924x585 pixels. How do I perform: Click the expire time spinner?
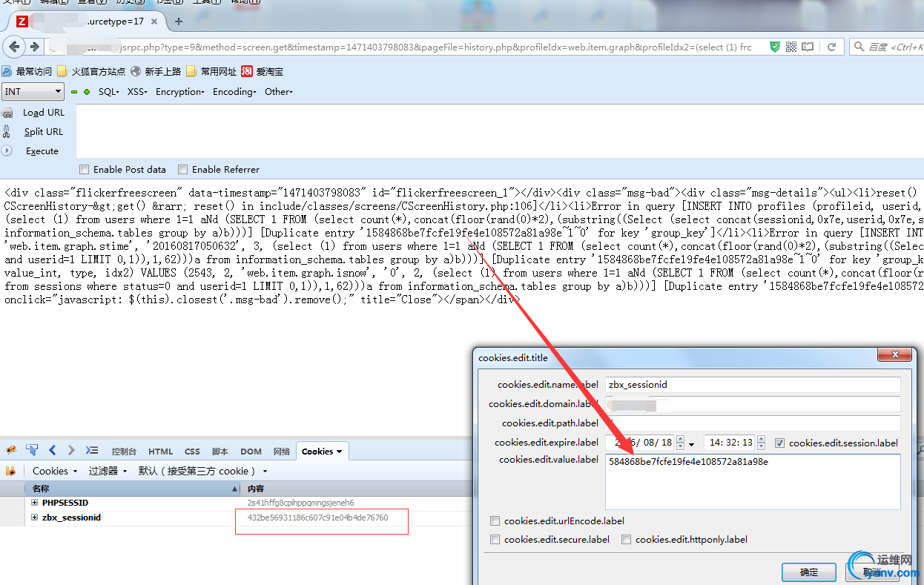point(761,443)
